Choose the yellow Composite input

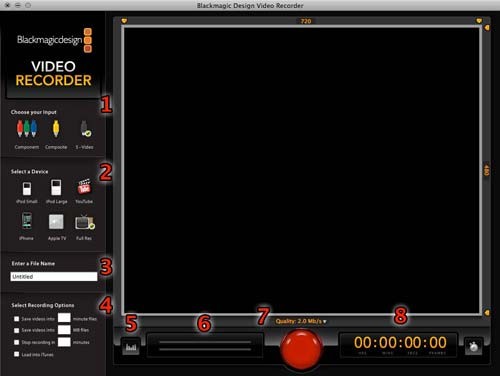coord(56,129)
